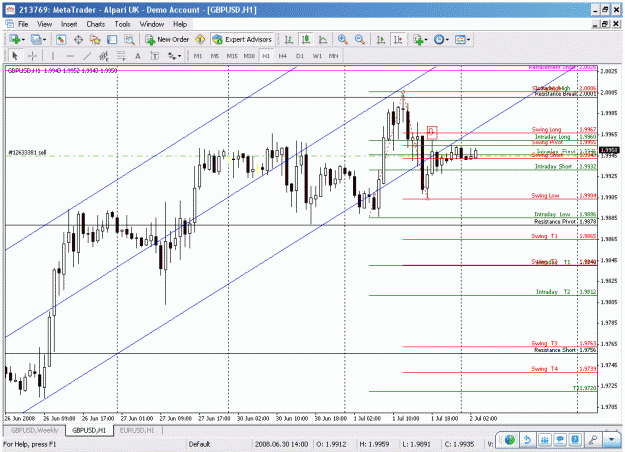Click the New Order button

167,39
